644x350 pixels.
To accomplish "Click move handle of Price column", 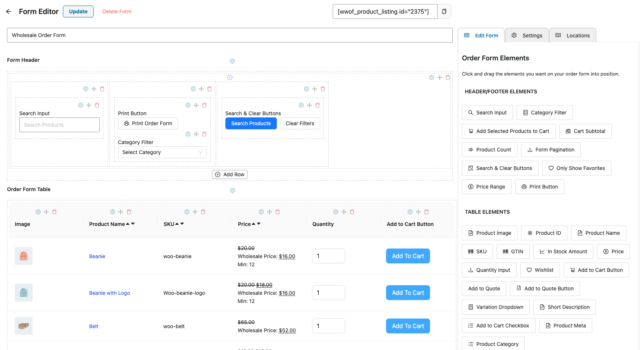I will (269, 212).
